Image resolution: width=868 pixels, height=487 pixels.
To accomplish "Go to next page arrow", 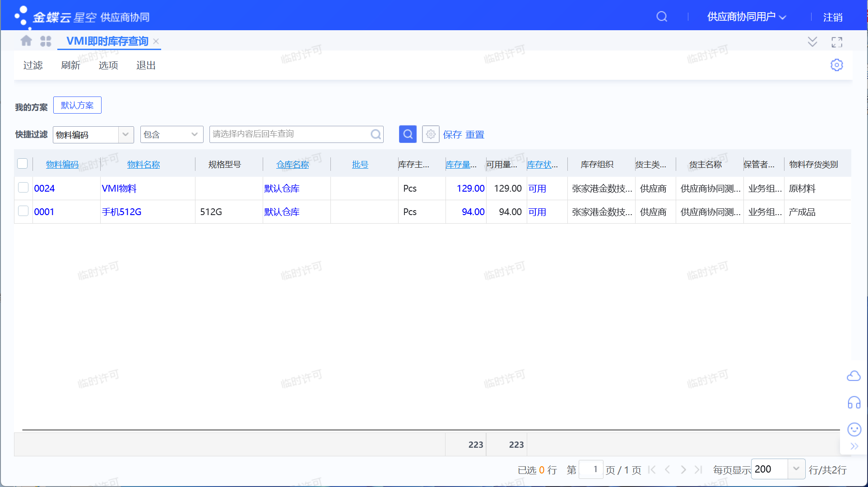I will (683, 470).
